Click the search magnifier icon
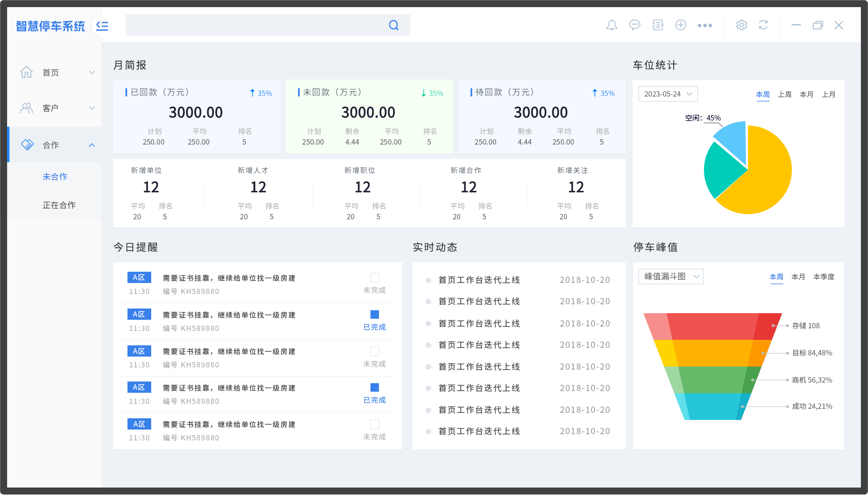Image resolution: width=868 pixels, height=496 pixels. (x=394, y=25)
